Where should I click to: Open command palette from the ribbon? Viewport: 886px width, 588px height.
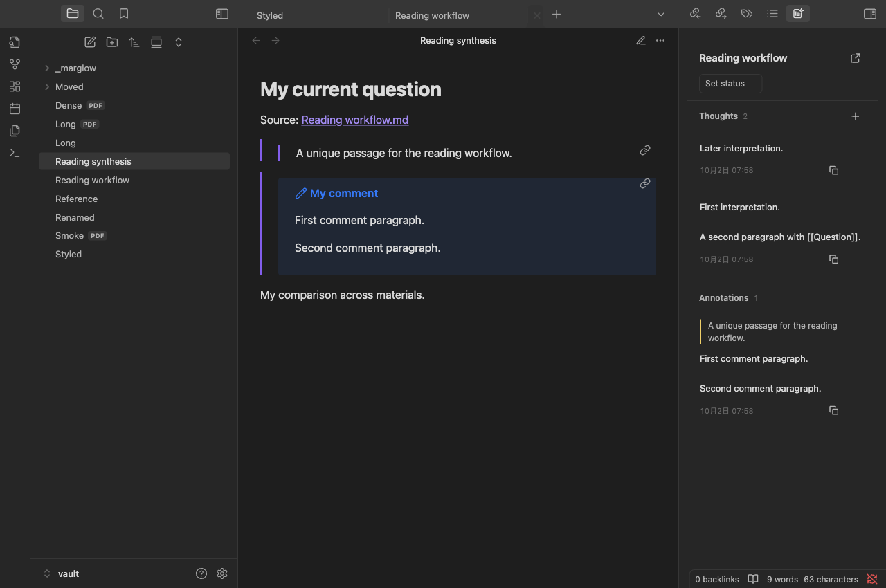tap(15, 153)
